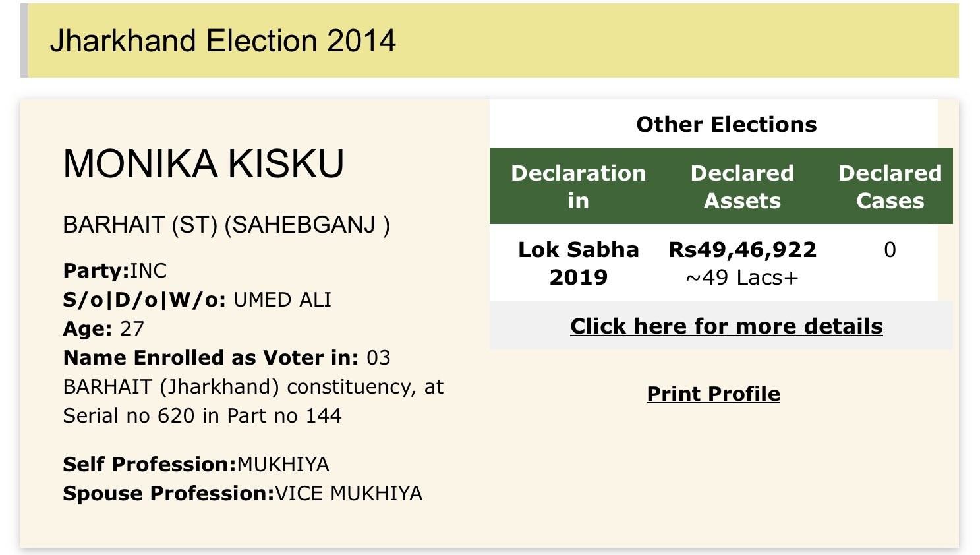Click the Party: INC line

pyautogui.click(x=115, y=270)
